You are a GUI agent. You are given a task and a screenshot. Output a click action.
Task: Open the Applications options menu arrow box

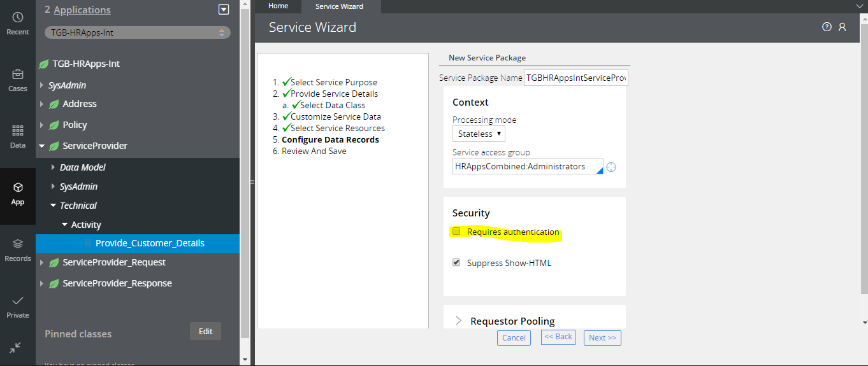[x=223, y=10]
